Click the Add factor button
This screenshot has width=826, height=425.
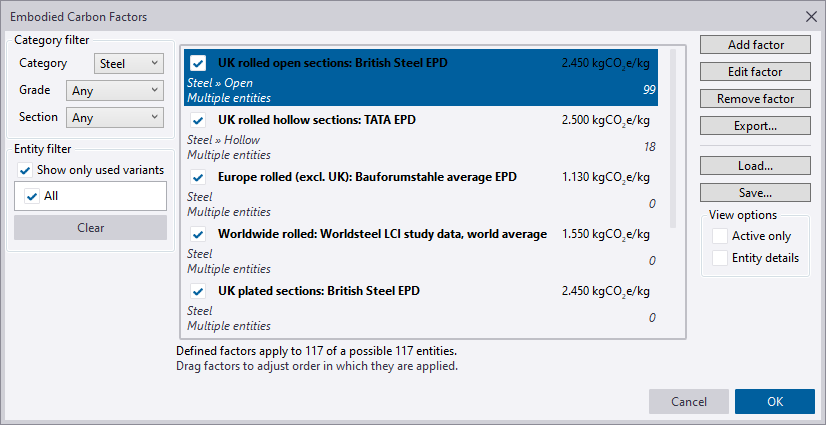(x=755, y=45)
